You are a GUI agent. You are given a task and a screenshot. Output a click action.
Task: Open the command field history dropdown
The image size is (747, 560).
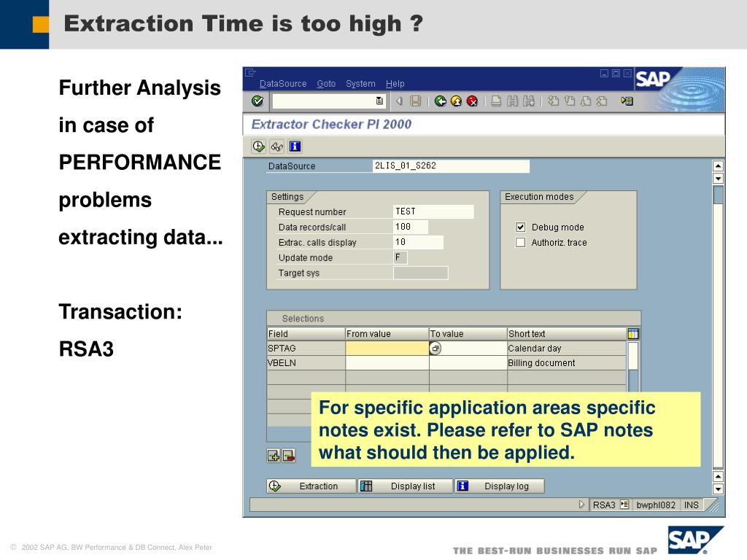(379, 101)
